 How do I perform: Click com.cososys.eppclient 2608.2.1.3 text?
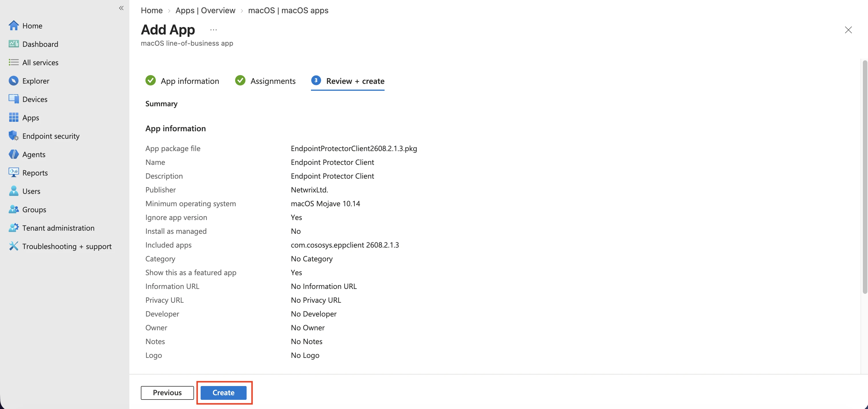coord(345,245)
